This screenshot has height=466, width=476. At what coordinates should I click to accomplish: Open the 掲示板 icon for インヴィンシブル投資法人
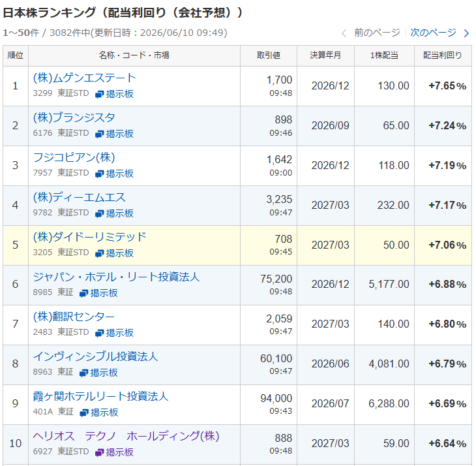pos(98,373)
